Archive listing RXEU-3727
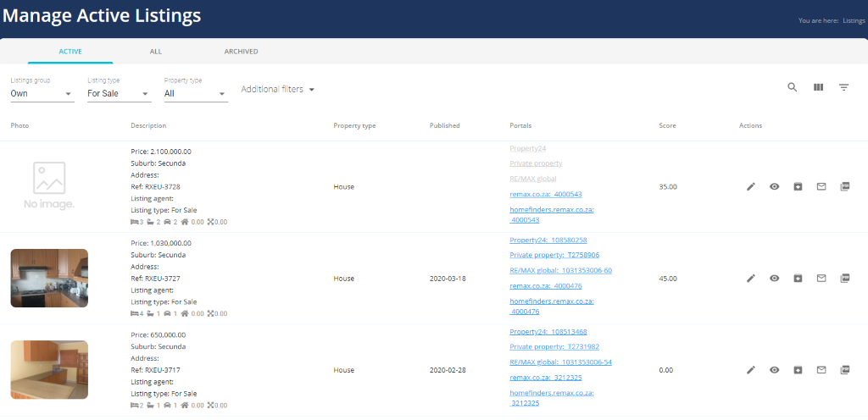 (798, 279)
